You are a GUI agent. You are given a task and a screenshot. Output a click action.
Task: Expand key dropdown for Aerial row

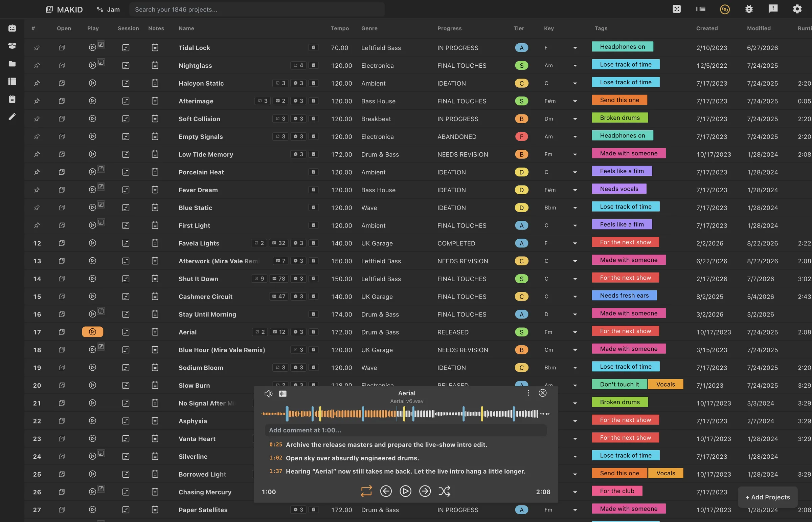[575, 332]
